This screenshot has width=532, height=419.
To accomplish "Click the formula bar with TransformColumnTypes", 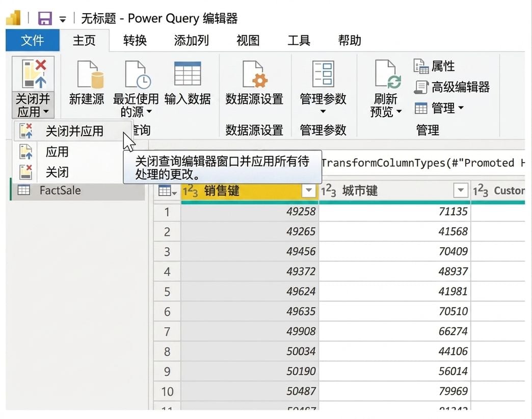I will click(x=423, y=163).
